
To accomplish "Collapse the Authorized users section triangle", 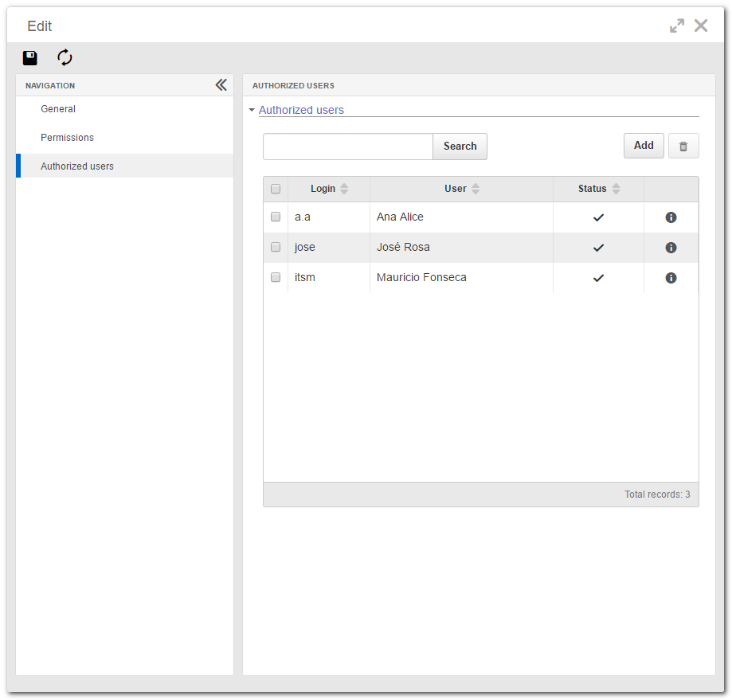I will pos(252,110).
